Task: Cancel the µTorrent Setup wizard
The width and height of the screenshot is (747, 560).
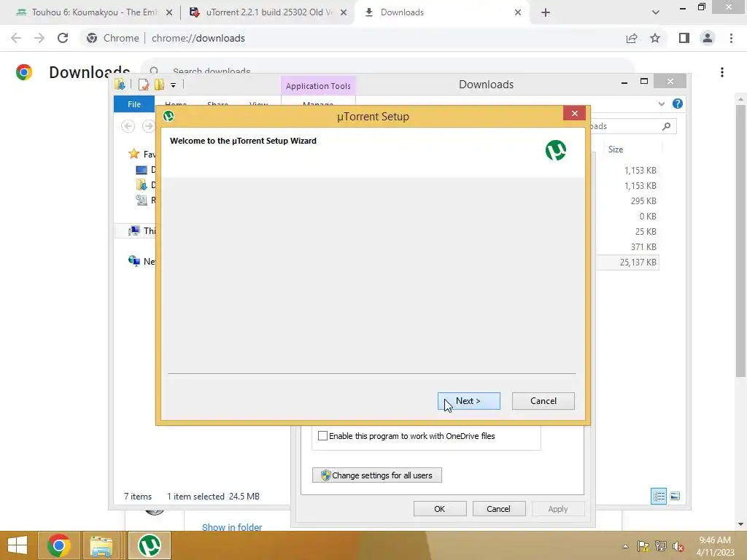Action: 543,401
